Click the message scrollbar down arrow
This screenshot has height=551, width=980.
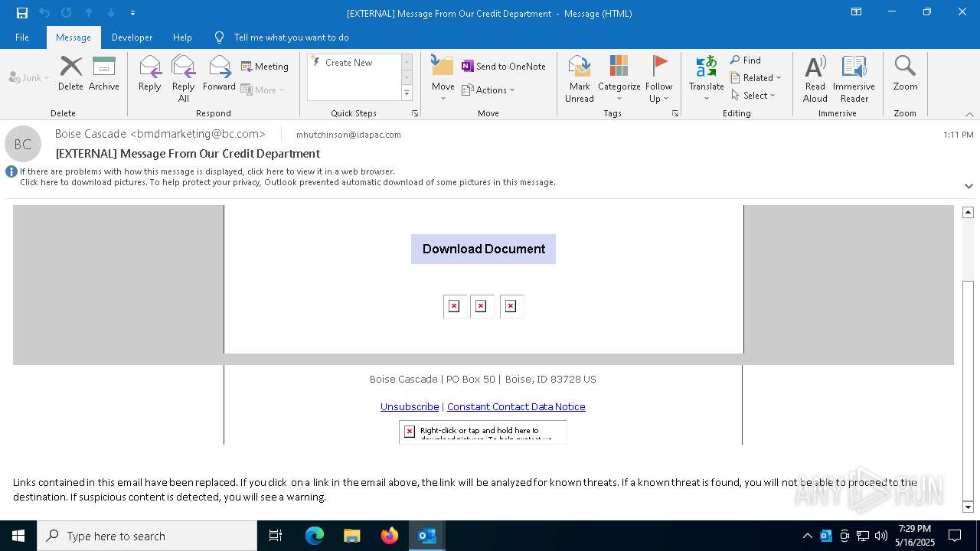pyautogui.click(x=968, y=507)
